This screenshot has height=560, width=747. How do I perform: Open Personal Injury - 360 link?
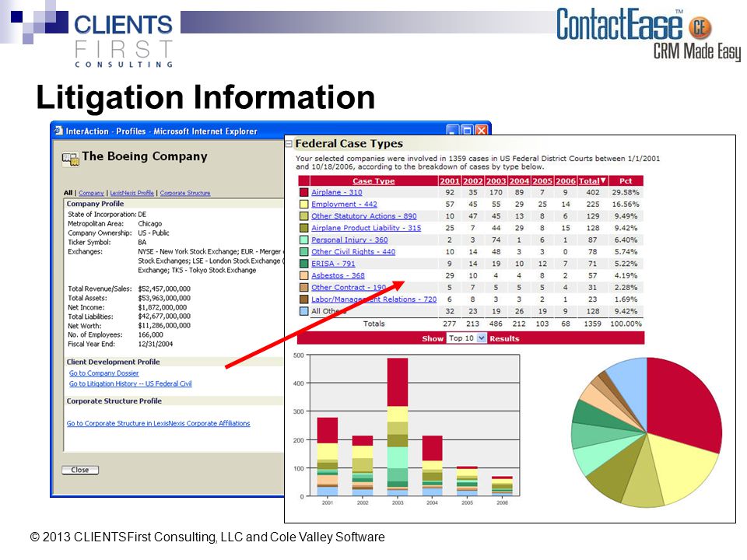click(x=349, y=240)
